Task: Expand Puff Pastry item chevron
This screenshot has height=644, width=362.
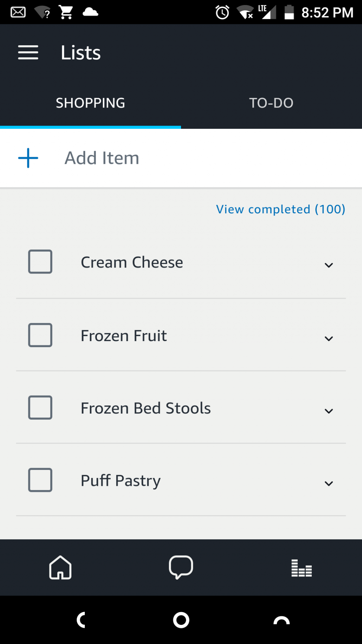Action: [x=329, y=483]
